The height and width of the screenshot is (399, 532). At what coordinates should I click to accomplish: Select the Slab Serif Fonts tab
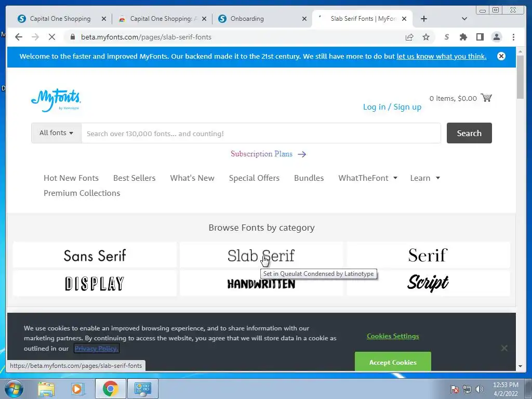362,19
